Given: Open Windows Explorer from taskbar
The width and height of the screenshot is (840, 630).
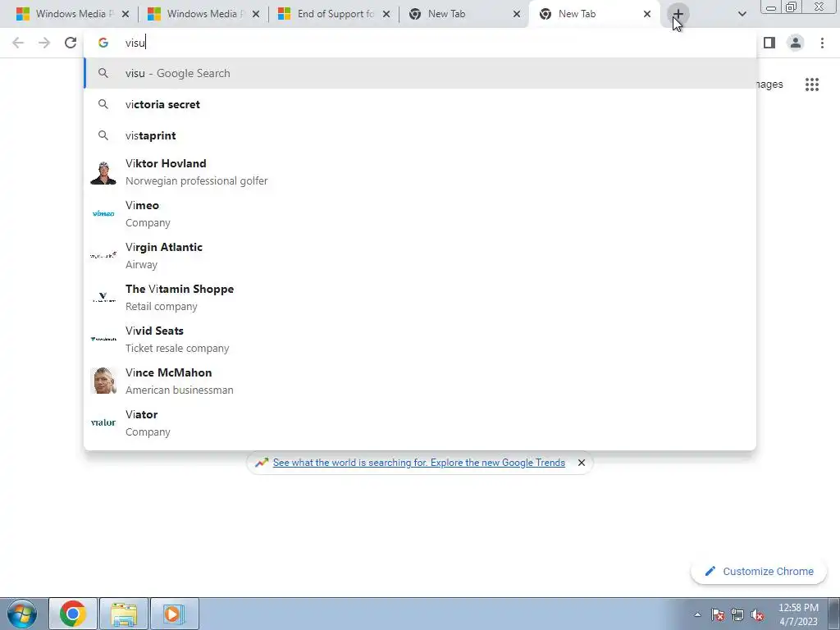Looking at the screenshot, I should (x=124, y=614).
